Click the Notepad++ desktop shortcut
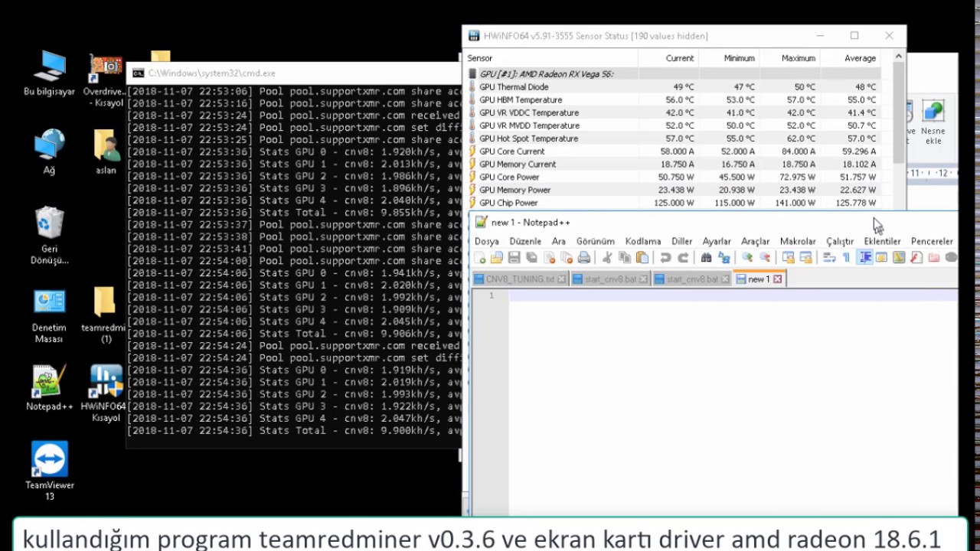The width and height of the screenshot is (980, 551). tap(49, 389)
